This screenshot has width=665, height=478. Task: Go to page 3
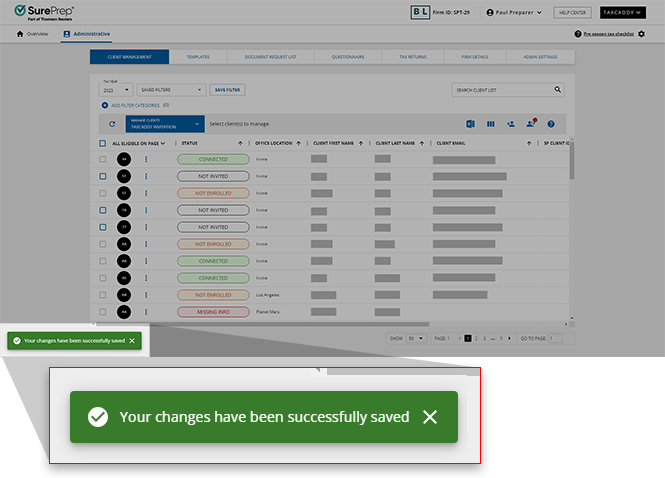click(x=484, y=338)
